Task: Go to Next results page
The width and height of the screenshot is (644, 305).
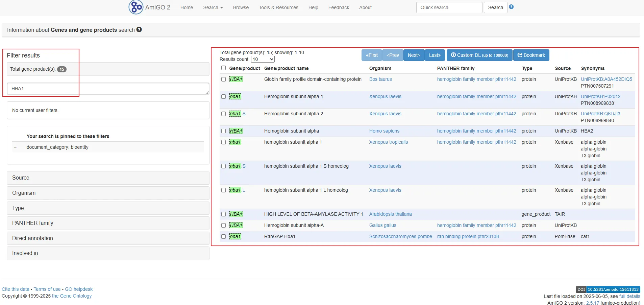Action: point(414,55)
